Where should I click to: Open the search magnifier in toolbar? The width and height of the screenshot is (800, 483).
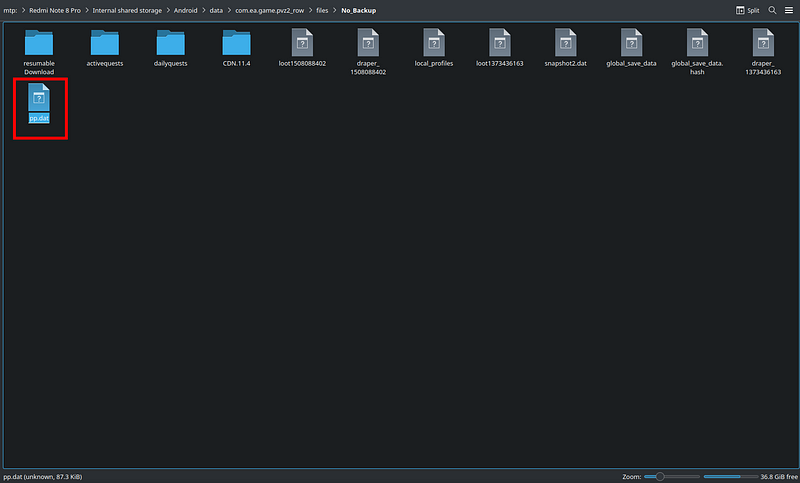[x=772, y=10]
